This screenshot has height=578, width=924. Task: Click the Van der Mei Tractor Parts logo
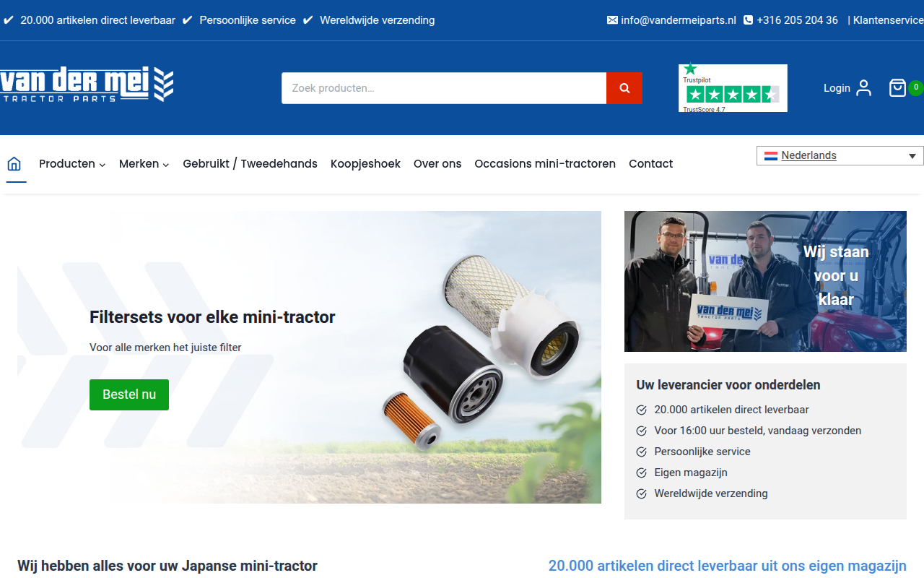[x=87, y=85]
